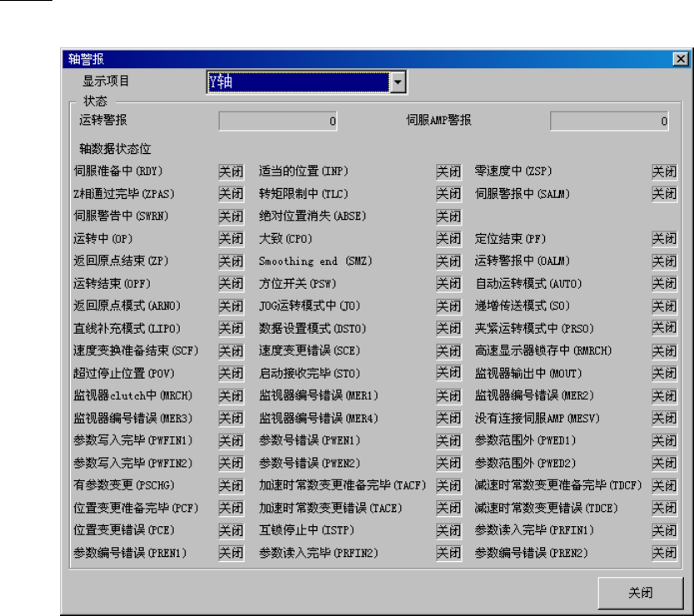Image resolution: width=694 pixels, height=616 pixels.
Task: Click the 关闭 indicator for 减速时常数变更准备完毕 (TDCF)
Action: click(664, 486)
